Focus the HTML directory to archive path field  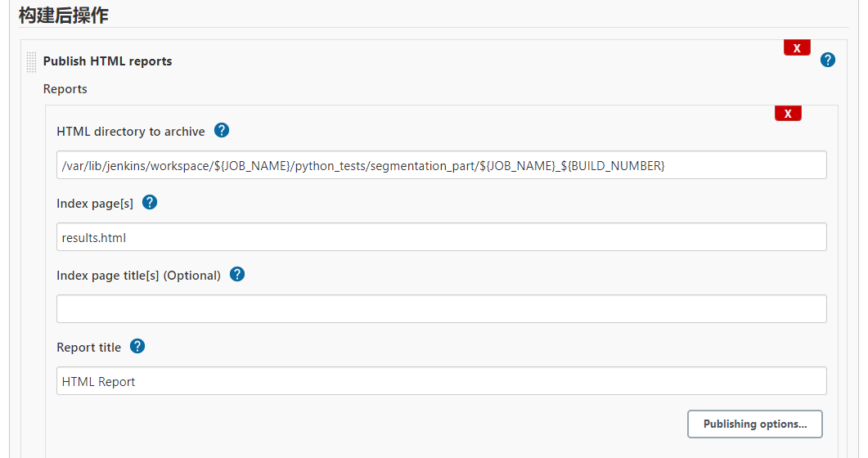[x=441, y=166]
